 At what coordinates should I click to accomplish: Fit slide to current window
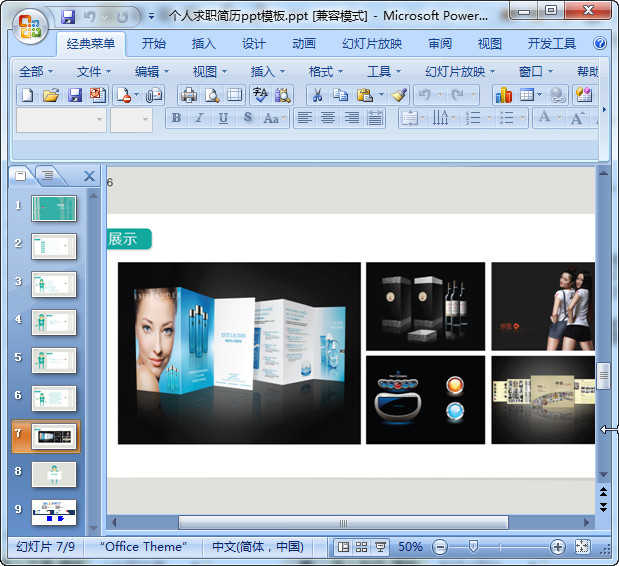click(583, 547)
